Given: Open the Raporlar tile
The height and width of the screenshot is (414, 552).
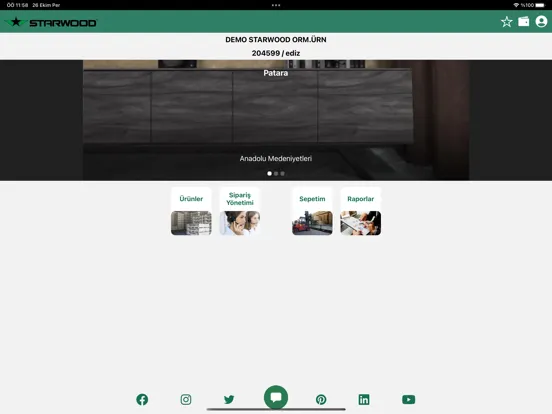Looking at the screenshot, I should pos(360,211).
